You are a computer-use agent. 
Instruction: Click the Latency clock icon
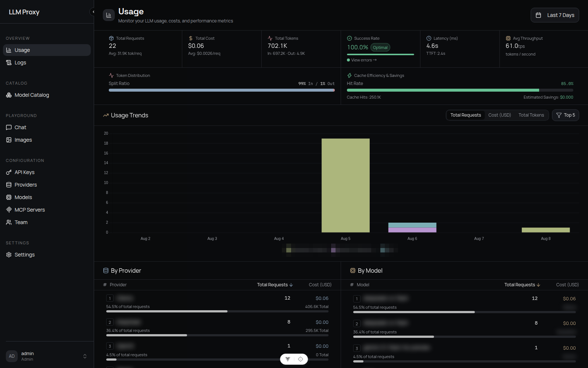[429, 38]
